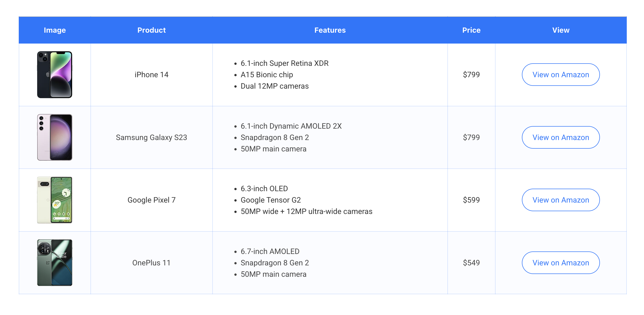Select the OnePlus 11 product name
The height and width of the screenshot is (315, 644).
pyautogui.click(x=151, y=263)
